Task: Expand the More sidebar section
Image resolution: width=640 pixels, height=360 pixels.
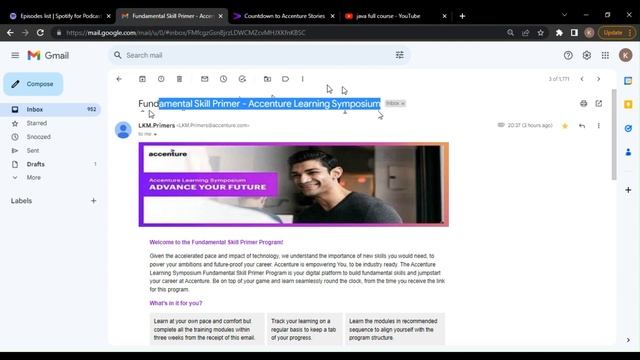Action: tap(33, 178)
